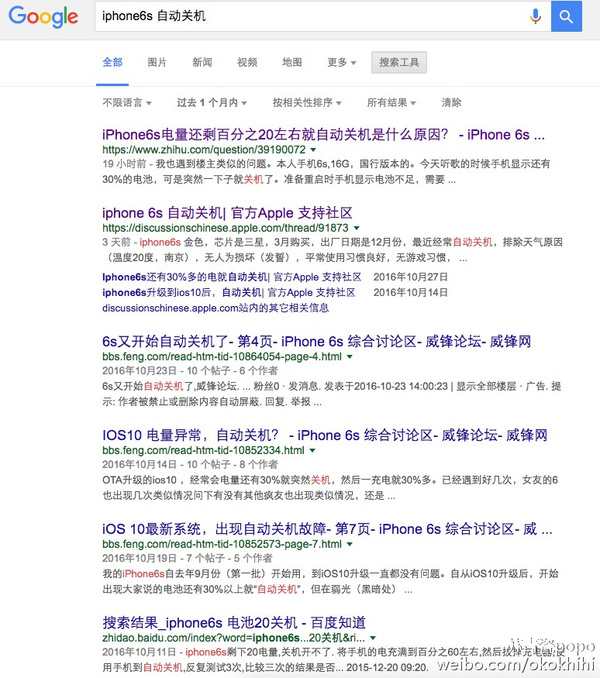Switch to the 图片 tab

point(157,62)
